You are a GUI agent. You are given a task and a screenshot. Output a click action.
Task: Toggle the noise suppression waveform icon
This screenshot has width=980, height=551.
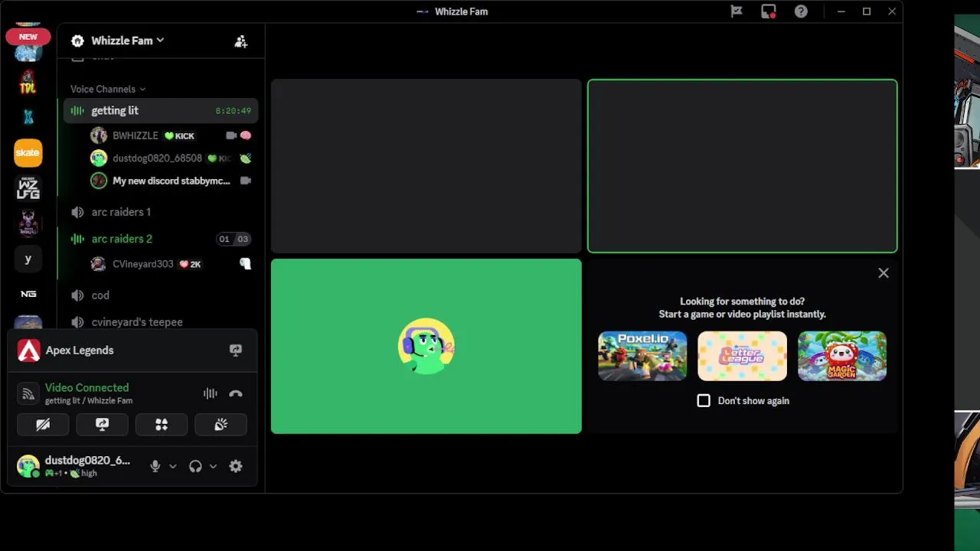tap(210, 393)
